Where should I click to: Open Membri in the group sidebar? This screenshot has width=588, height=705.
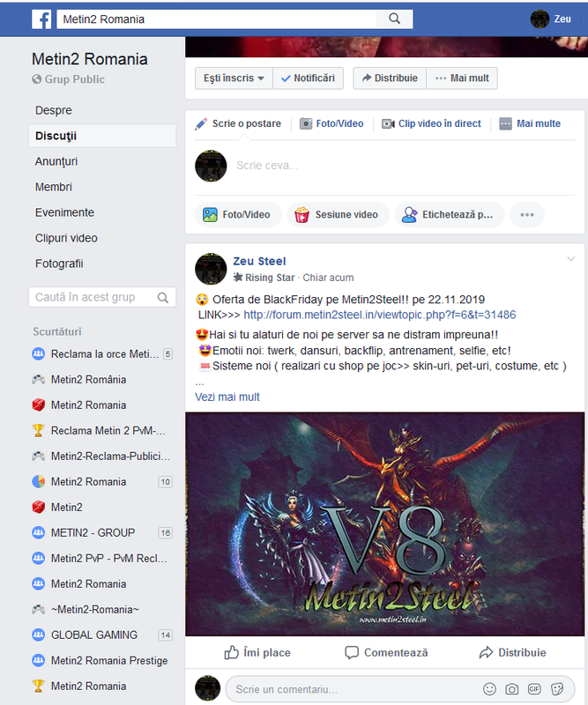pyautogui.click(x=54, y=187)
